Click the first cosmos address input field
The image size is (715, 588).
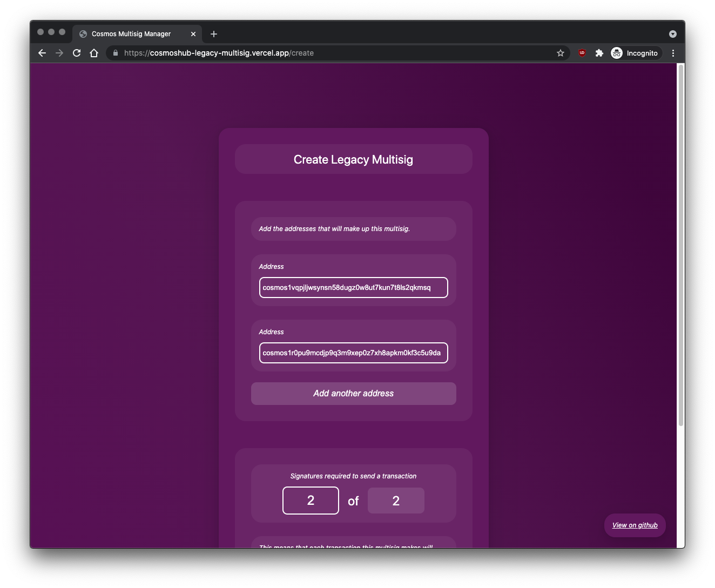pos(353,288)
